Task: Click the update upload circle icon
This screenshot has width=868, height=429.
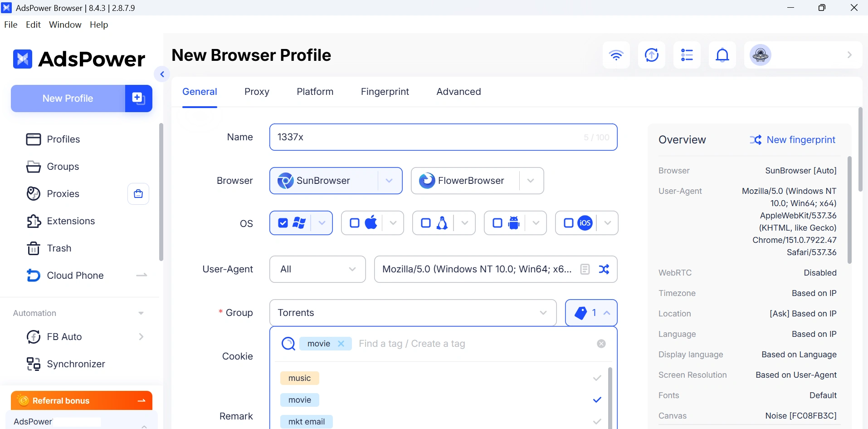Action: click(x=652, y=55)
